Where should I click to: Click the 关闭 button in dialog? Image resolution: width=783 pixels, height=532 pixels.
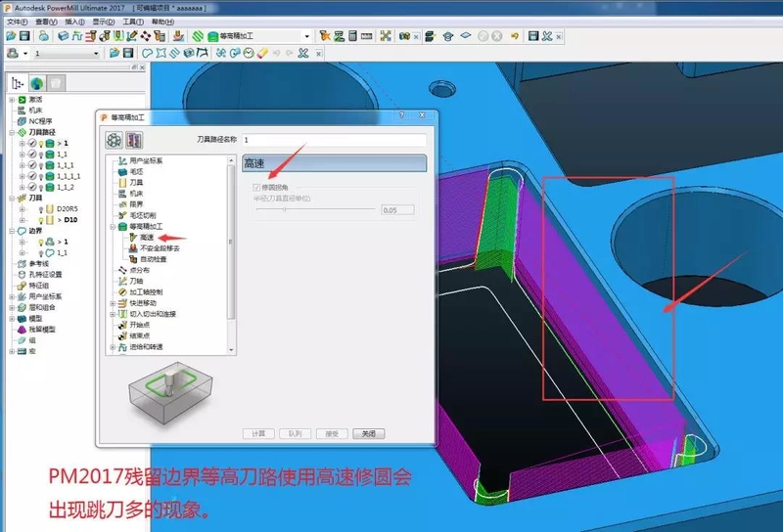click(x=367, y=433)
